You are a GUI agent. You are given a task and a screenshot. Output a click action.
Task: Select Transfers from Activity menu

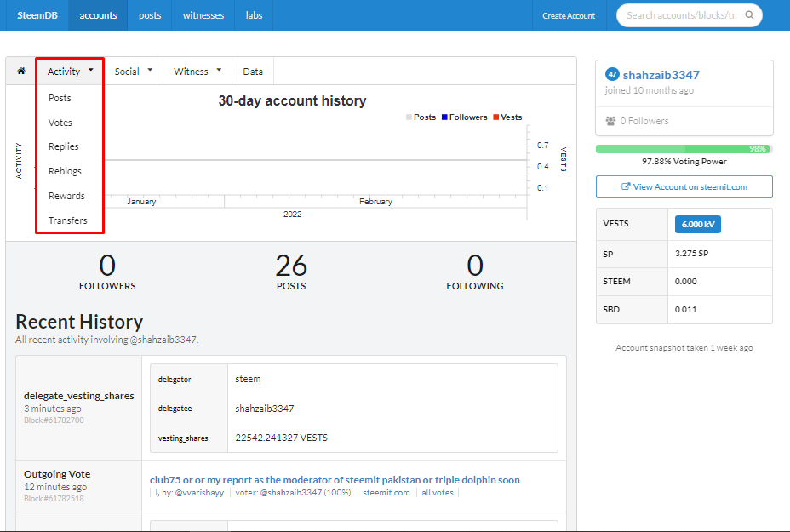coord(67,220)
